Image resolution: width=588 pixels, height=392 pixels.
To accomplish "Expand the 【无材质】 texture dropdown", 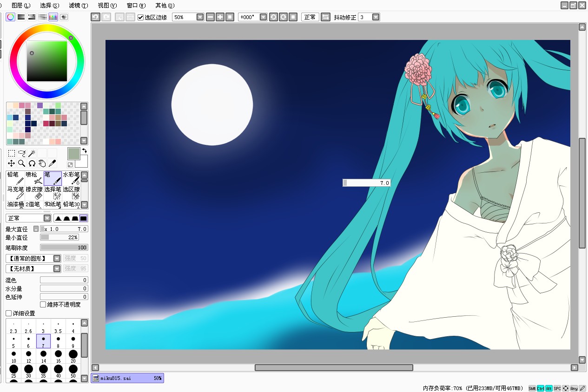I will click(x=57, y=268).
